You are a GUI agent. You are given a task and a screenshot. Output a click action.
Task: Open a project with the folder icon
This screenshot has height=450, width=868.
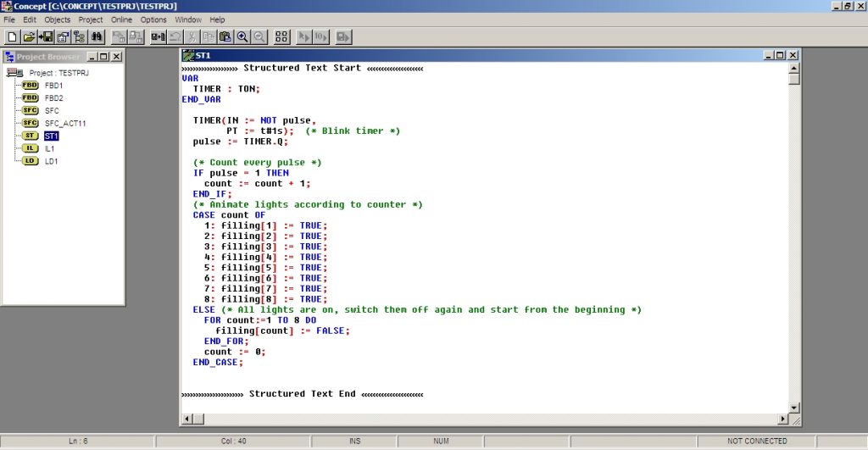29,36
